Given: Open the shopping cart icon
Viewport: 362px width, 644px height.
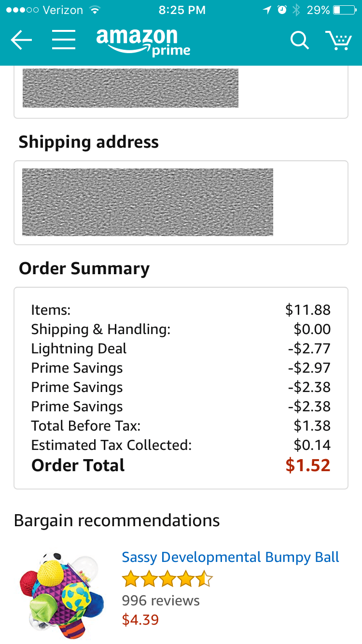Looking at the screenshot, I should click(339, 41).
